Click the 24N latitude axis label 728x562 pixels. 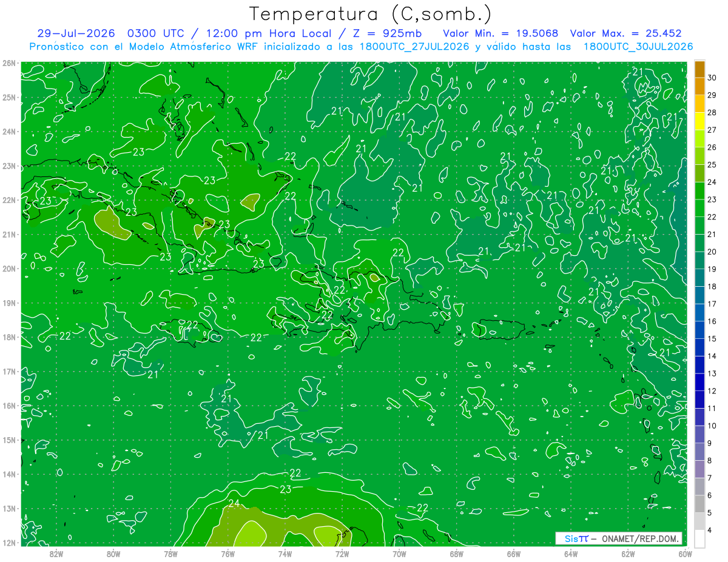pos(8,132)
